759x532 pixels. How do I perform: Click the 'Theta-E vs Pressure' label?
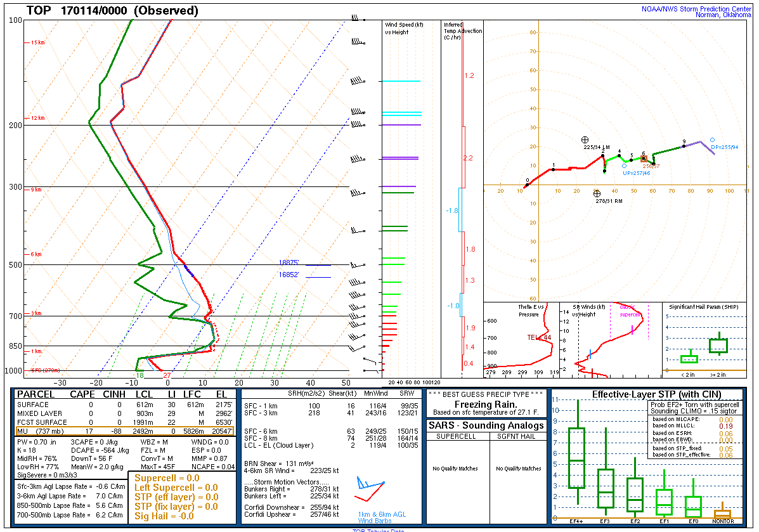[531, 310]
